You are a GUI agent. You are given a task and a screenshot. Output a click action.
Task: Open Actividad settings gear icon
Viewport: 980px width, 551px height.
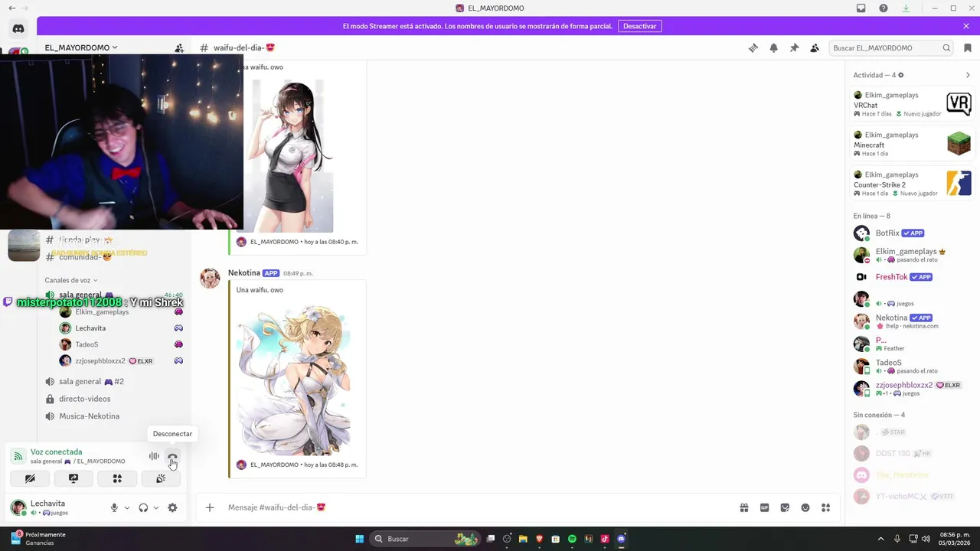pyautogui.click(x=900, y=75)
